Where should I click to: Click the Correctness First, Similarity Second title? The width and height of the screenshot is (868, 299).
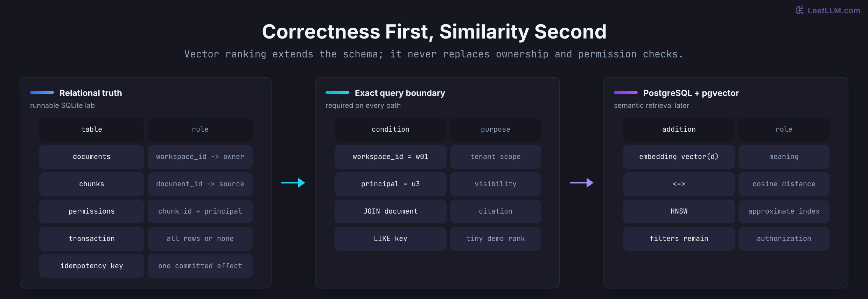pyautogui.click(x=434, y=32)
